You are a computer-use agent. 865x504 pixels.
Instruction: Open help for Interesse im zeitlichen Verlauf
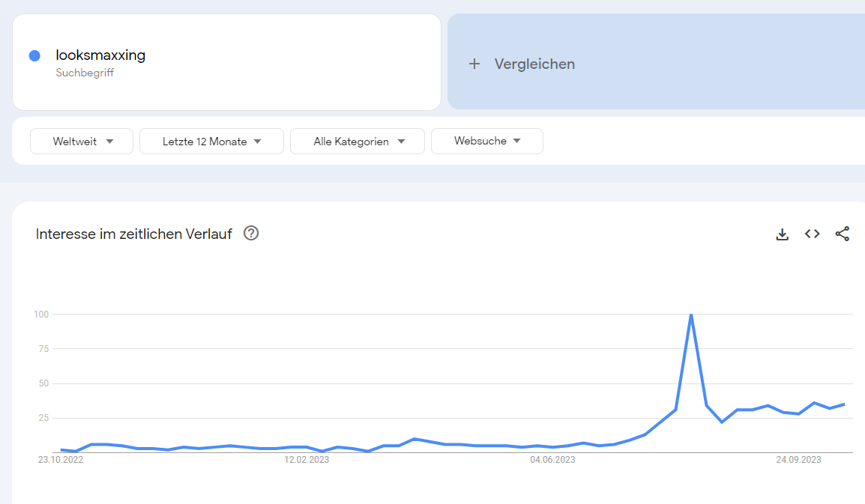click(x=251, y=233)
